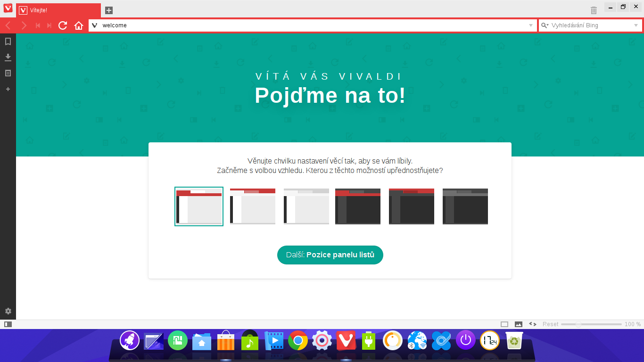Open the video player in dock

(274, 340)
